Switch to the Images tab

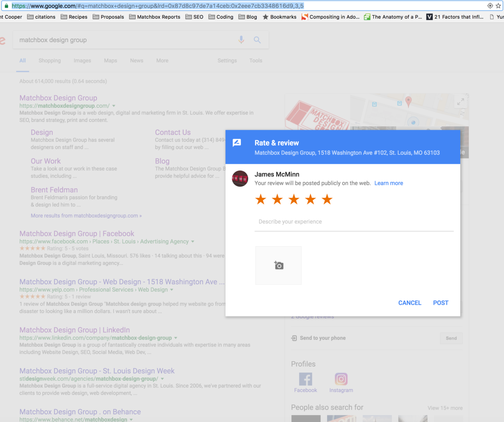point(82,61)
